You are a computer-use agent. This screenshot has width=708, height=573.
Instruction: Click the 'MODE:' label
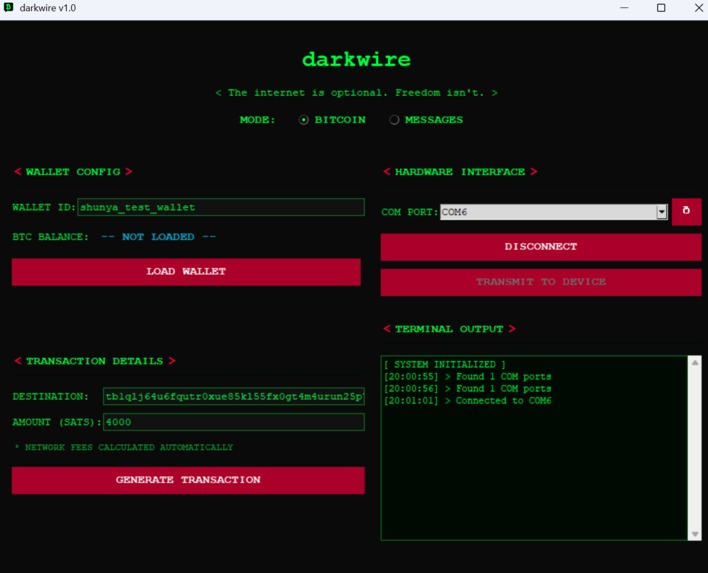tap(257, 120)
